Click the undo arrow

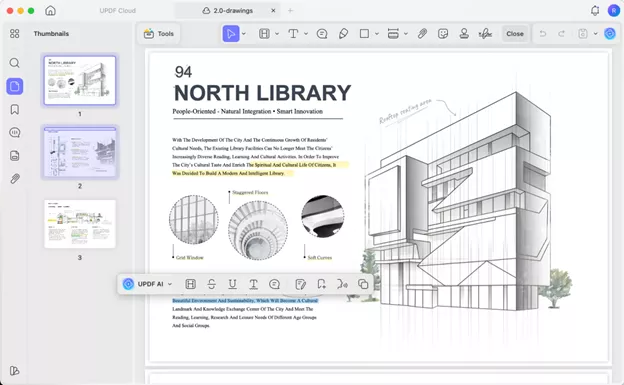click(x=542, y=34)
